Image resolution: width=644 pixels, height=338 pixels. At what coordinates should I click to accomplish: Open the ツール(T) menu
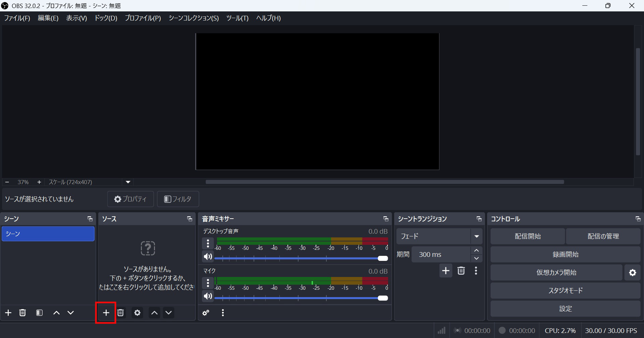[x=237, y=18]
